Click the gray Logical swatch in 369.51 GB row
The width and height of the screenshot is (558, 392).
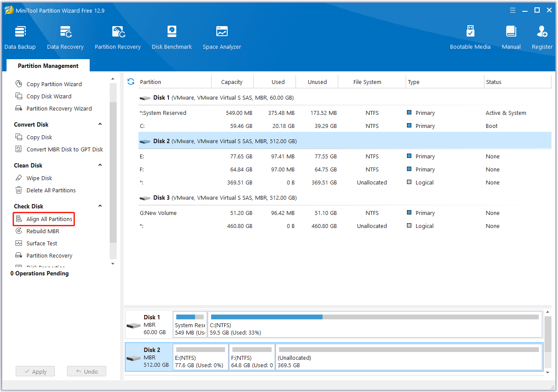tap(409, 182)
